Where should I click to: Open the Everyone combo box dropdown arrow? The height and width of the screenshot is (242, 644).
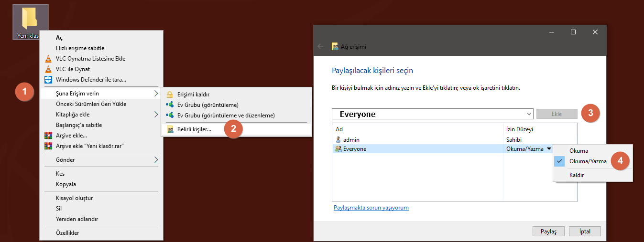[528, 114]
